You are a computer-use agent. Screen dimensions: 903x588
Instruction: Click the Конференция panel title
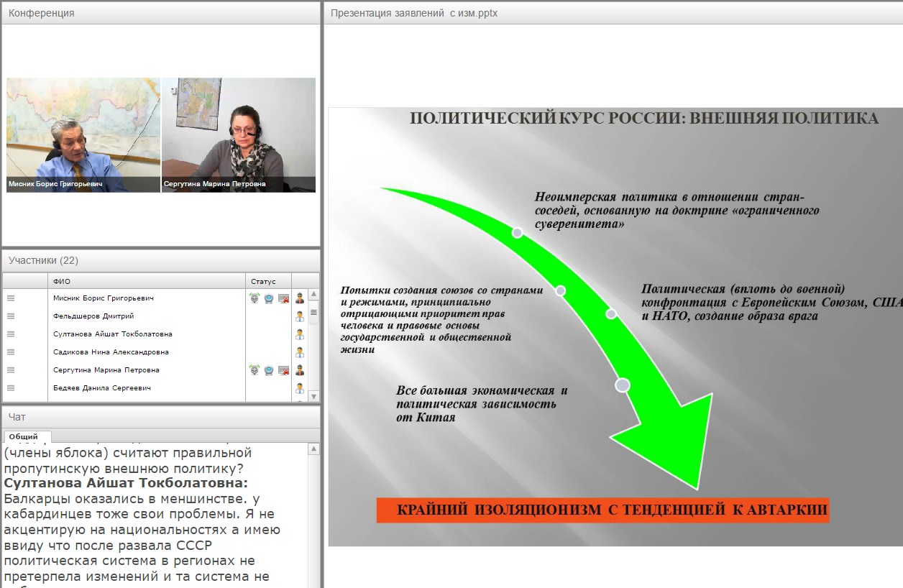42,13
